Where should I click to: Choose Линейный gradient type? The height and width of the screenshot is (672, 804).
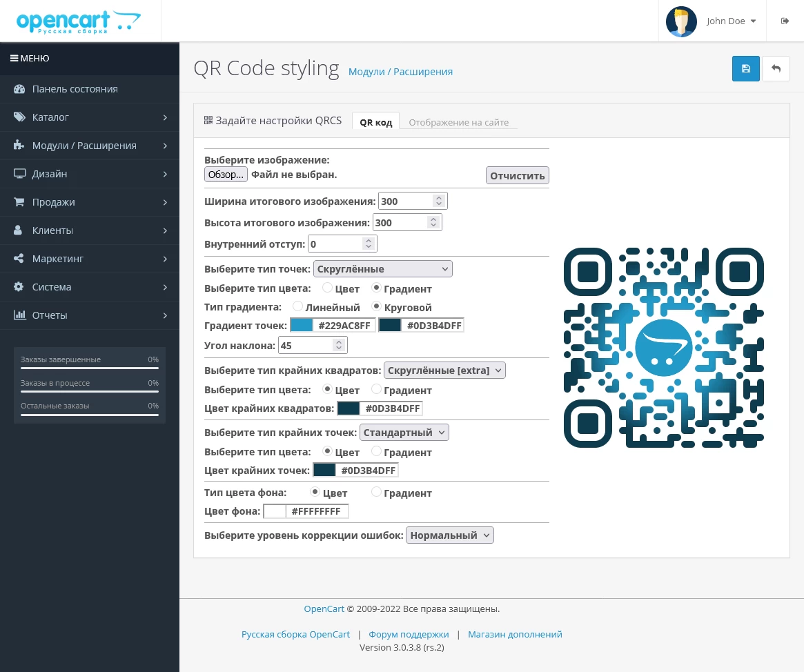[x=297, y=306]
